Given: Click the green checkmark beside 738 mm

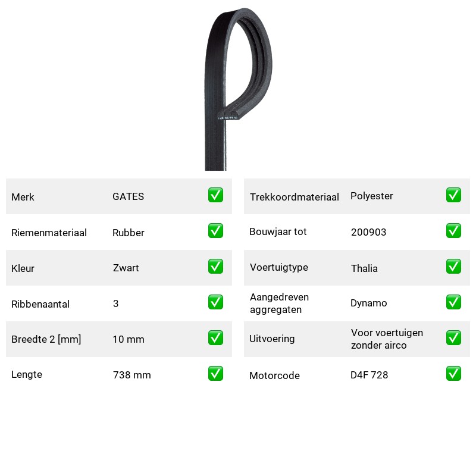Looking at the screenshot, I should (215, 374).
